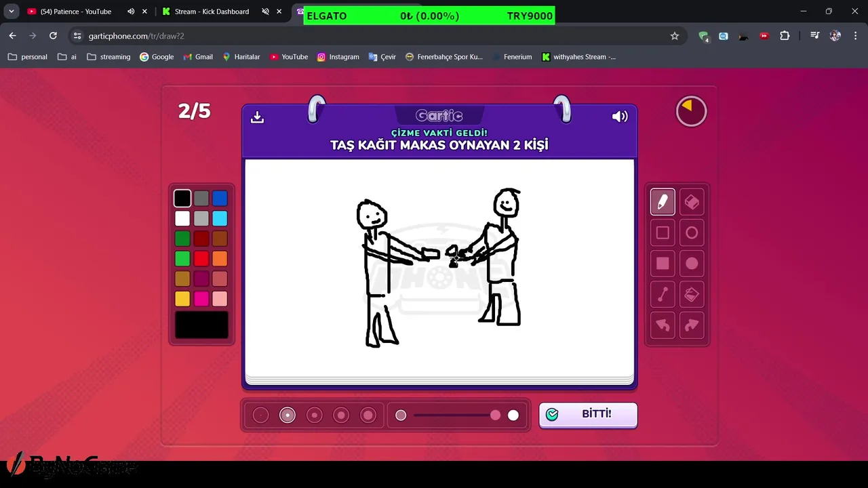Viewport: 868px width, 488px height.
Task: Open the green extension with badge 4
Action: 703,36
